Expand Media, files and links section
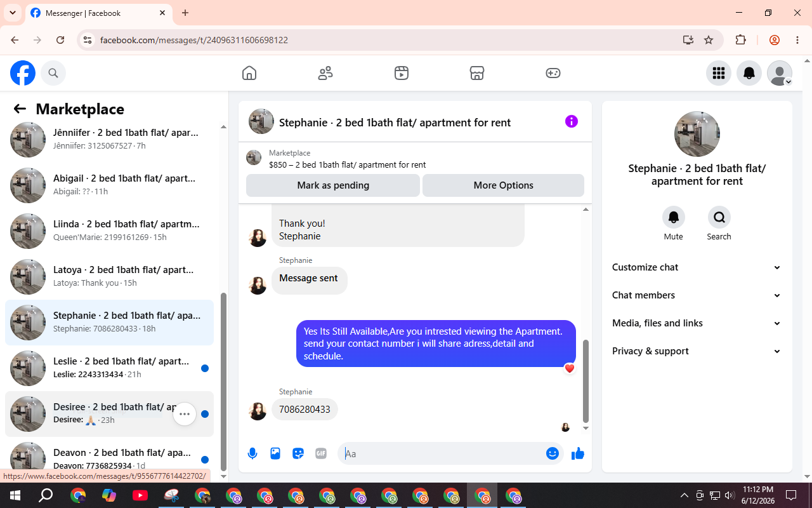The width and height of the screenshot is (812, 508). pos(697,323)
